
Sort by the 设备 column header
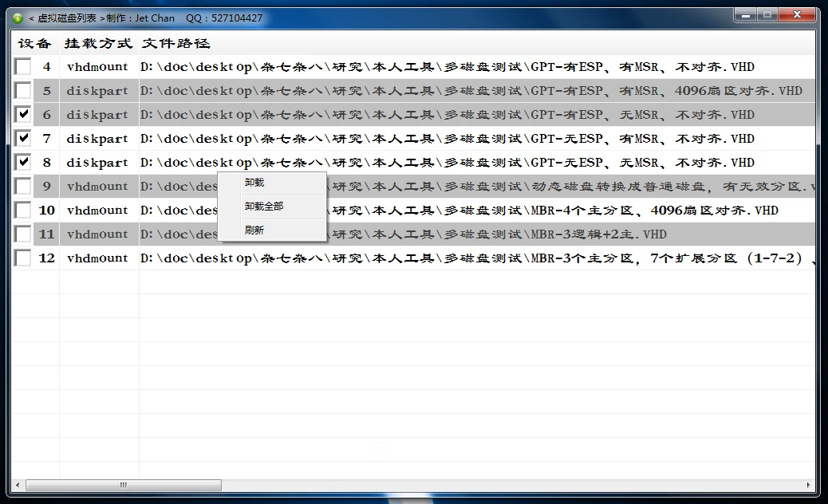tap(35, 43)
